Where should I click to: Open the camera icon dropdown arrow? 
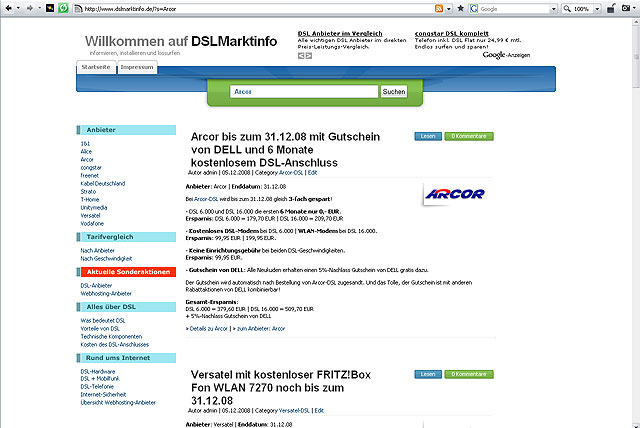[x=634, y=8]
